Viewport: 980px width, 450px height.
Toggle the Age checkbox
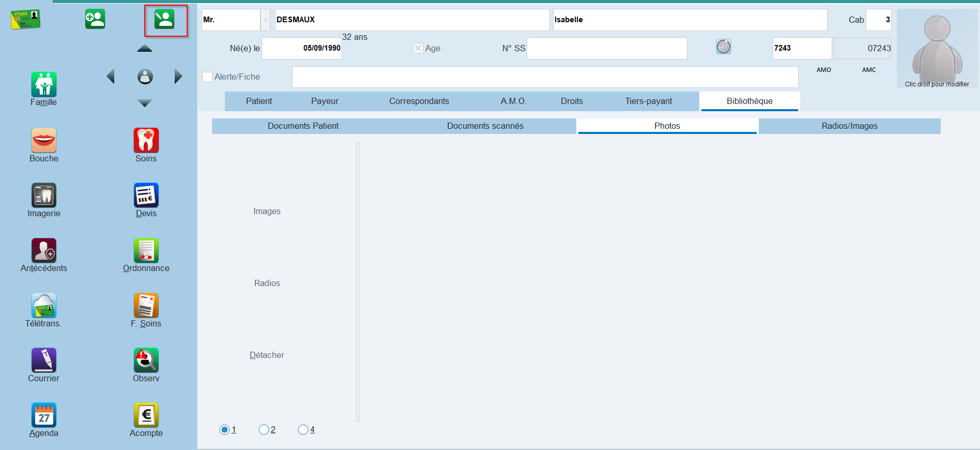tap(418, 48)
